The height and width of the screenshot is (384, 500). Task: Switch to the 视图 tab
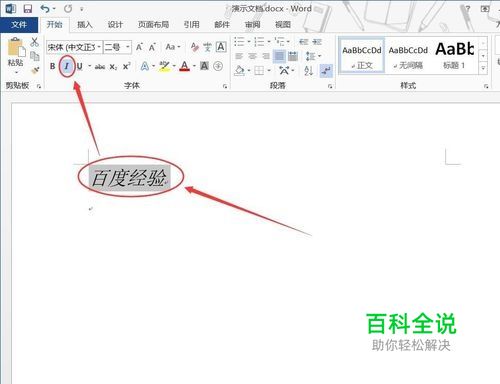coord(283,25)
